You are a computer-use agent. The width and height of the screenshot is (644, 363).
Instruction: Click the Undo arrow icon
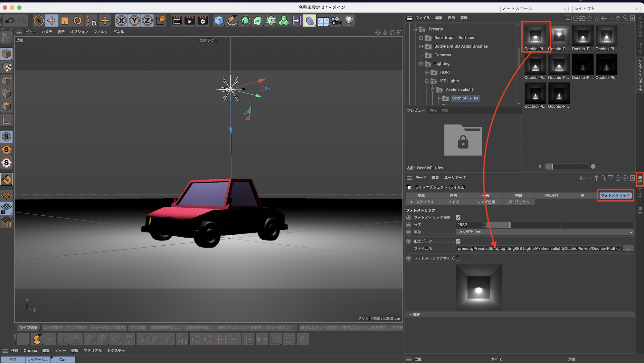coord(9,21)
